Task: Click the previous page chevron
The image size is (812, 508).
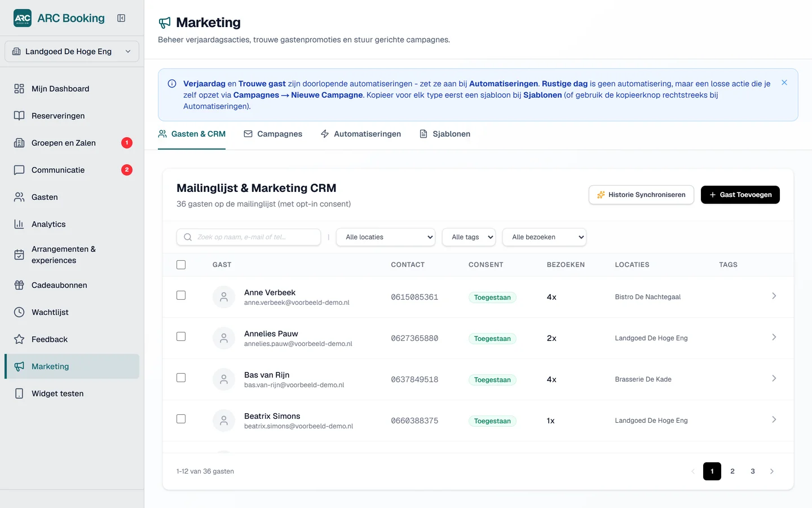Action: (x=693, y=471)
